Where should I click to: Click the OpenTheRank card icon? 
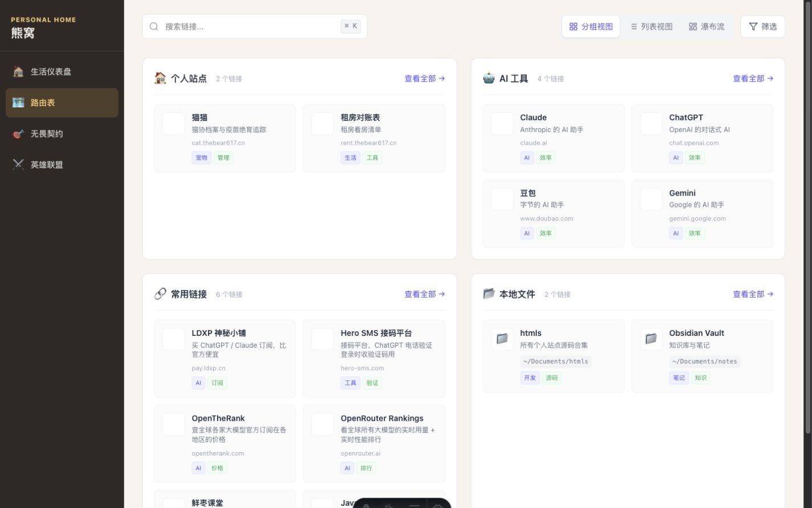click(x=174, y=425)
